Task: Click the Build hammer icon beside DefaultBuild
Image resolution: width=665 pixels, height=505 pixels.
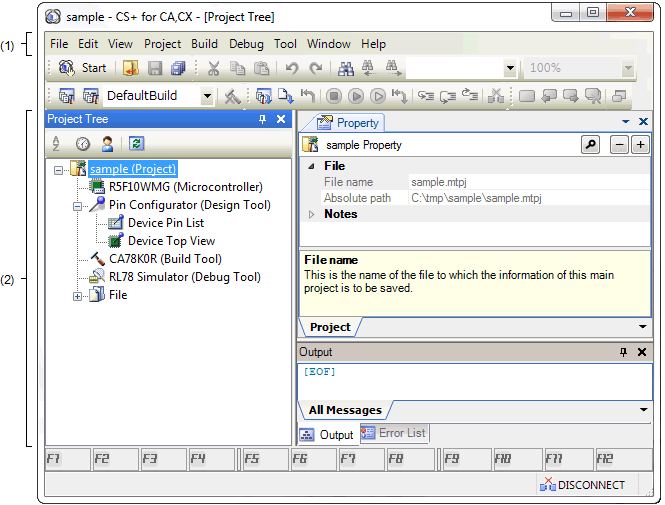Action: pos(232,96)
